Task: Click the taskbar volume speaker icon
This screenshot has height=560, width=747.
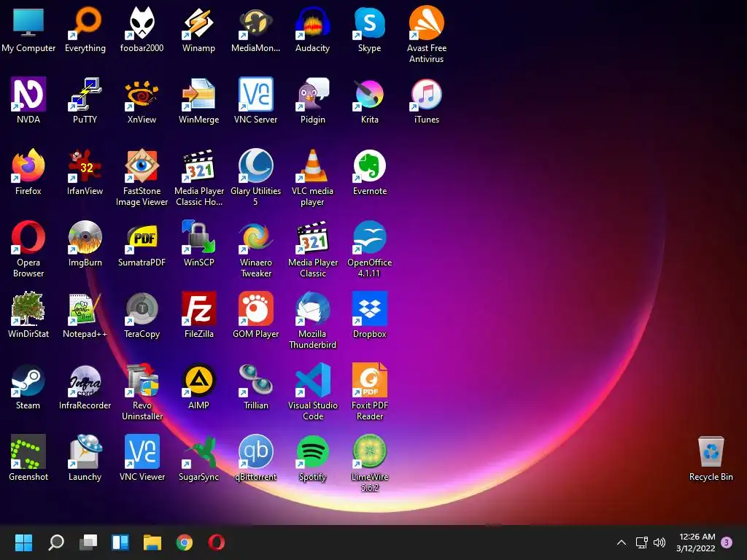Action: [659, 542]
